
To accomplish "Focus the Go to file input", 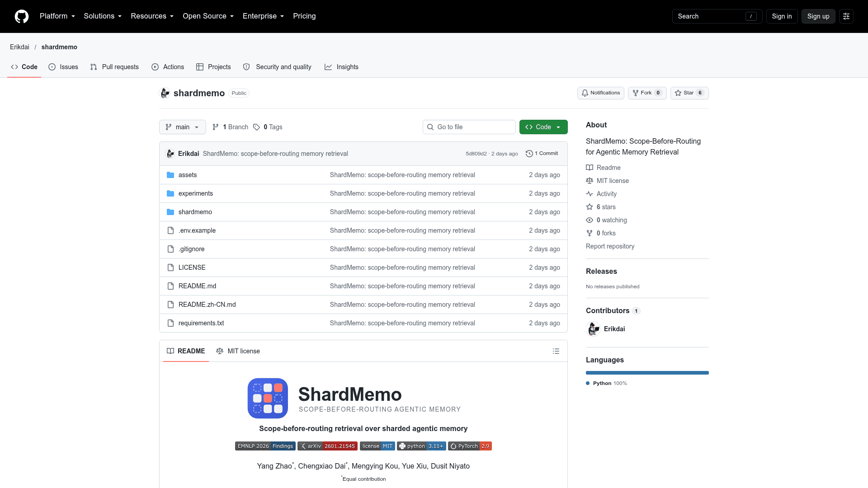I will coord(469,127).
